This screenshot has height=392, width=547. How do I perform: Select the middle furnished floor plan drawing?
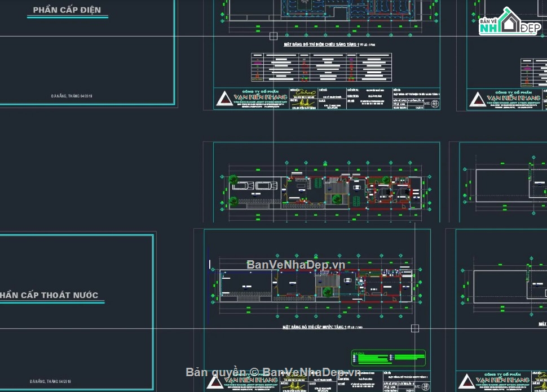click(x=325, y=190)
